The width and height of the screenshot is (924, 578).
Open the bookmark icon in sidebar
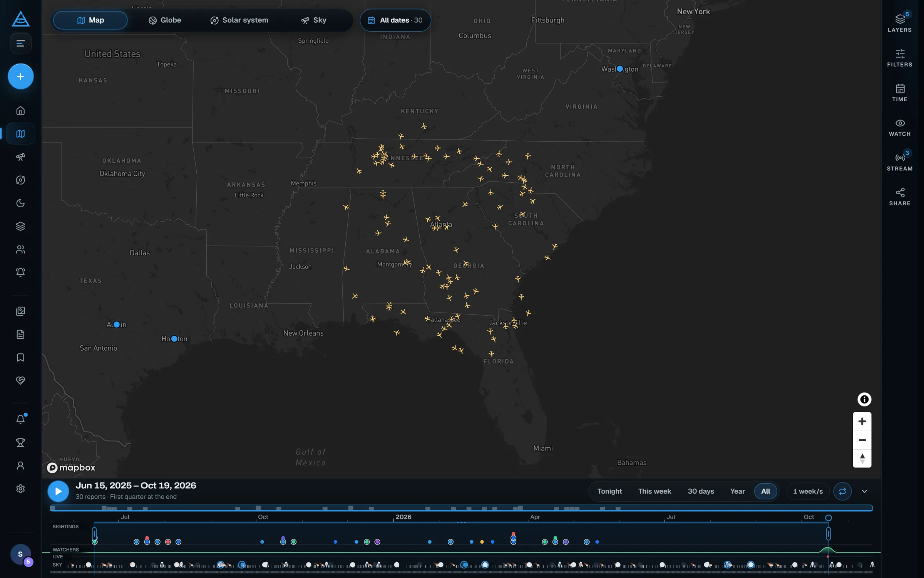(20, 357)
